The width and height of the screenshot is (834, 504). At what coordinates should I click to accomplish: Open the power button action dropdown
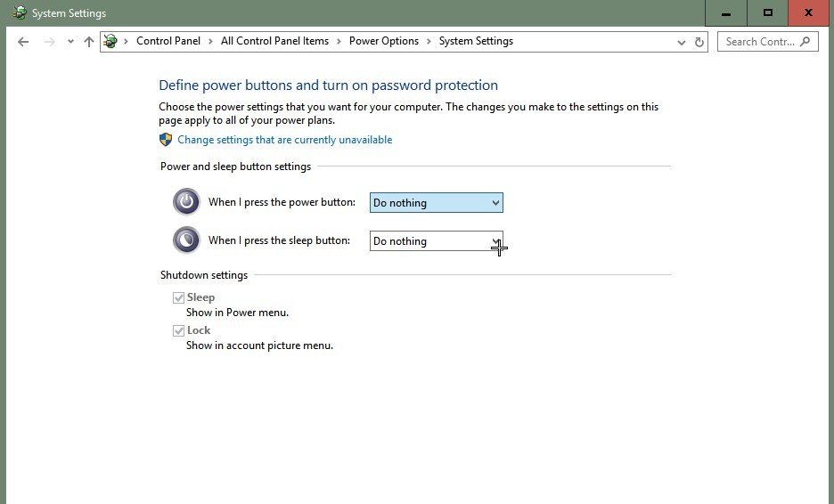click(x=436, y=202)
